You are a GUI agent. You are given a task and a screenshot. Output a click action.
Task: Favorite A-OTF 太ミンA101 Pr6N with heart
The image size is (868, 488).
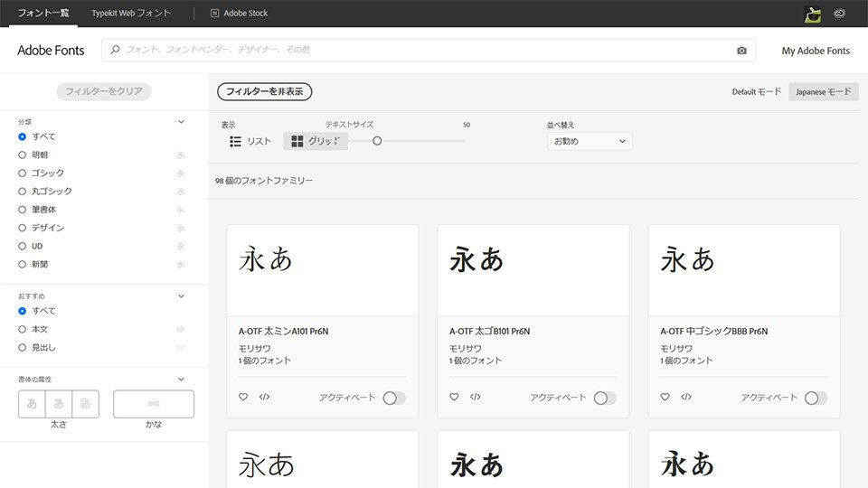(x=243, y=397)
